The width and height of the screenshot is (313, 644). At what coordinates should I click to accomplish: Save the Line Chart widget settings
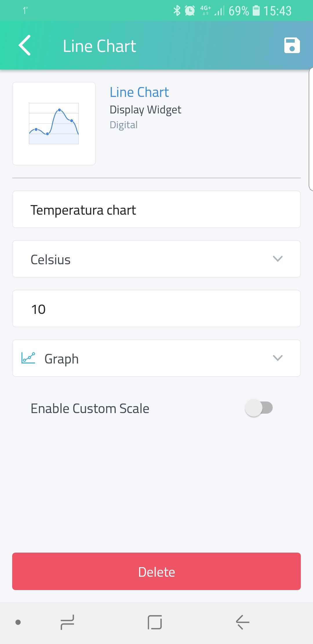(x=292, y=46)
